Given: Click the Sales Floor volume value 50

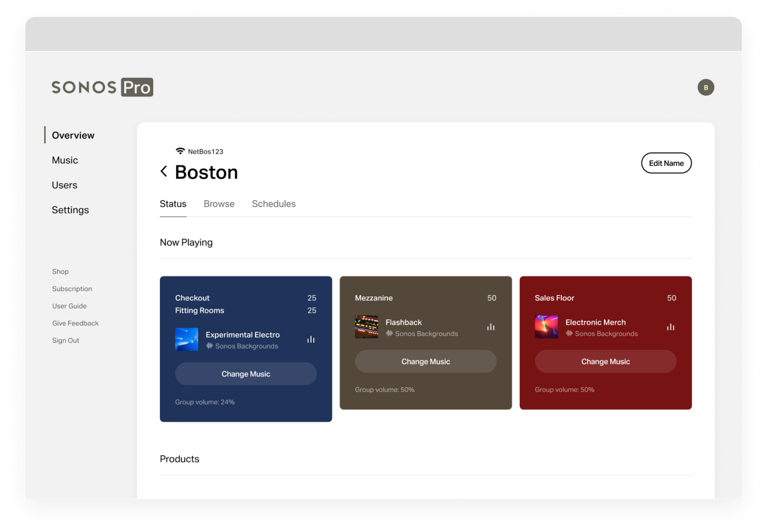Looking at the screenshot, I should (671, 298).
